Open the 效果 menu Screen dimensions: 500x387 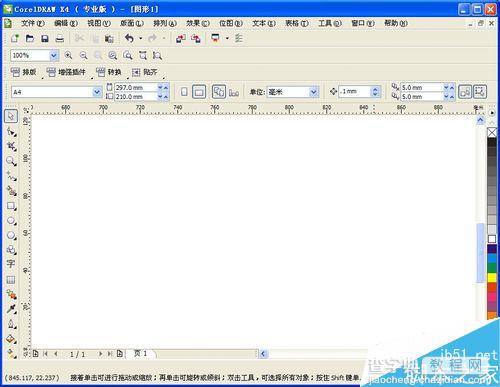pos(198,23)
